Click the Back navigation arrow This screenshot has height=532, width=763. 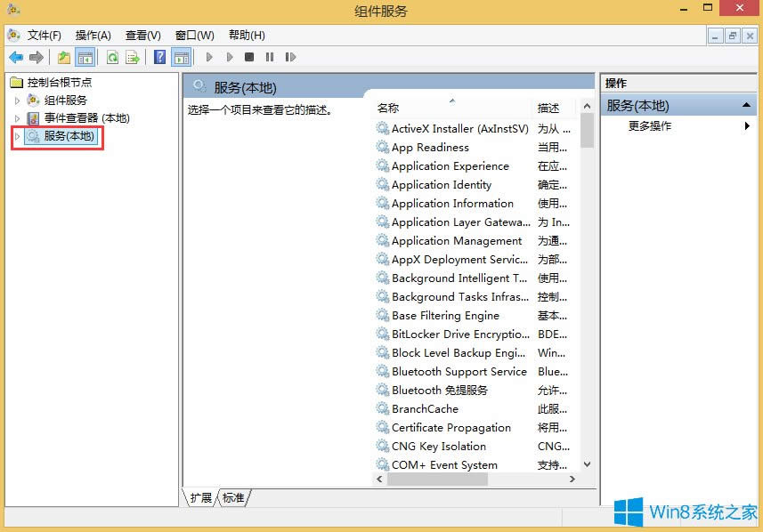(x=16, y=57)
